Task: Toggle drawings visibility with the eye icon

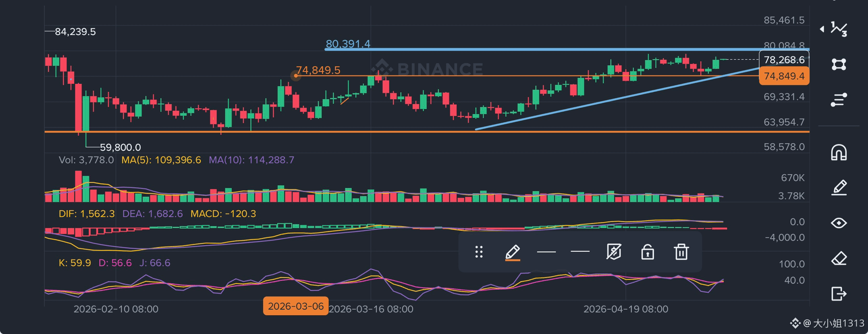Action: [x=839, y=223]
